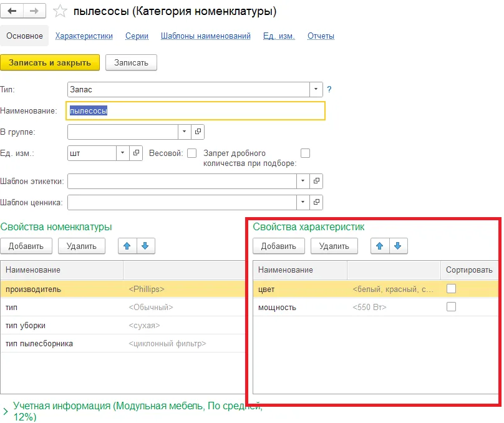Click the Наименование input field

(x=195, y=111)
